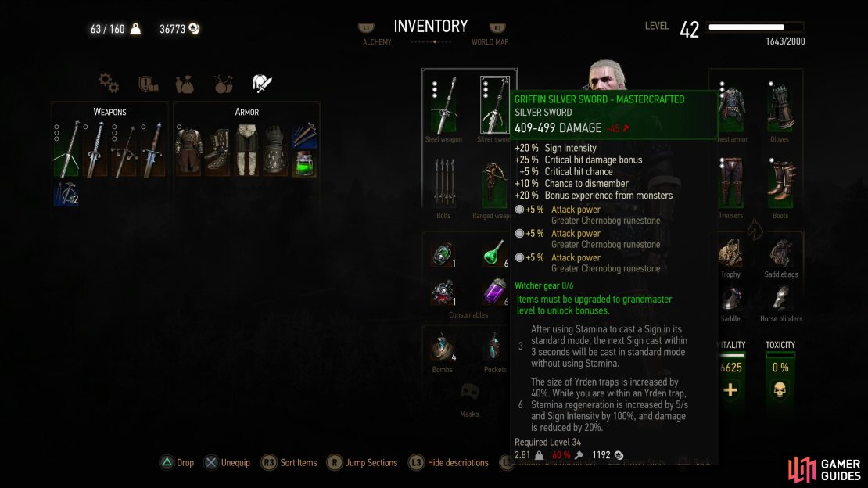Click the Drop button prompt

178,462
